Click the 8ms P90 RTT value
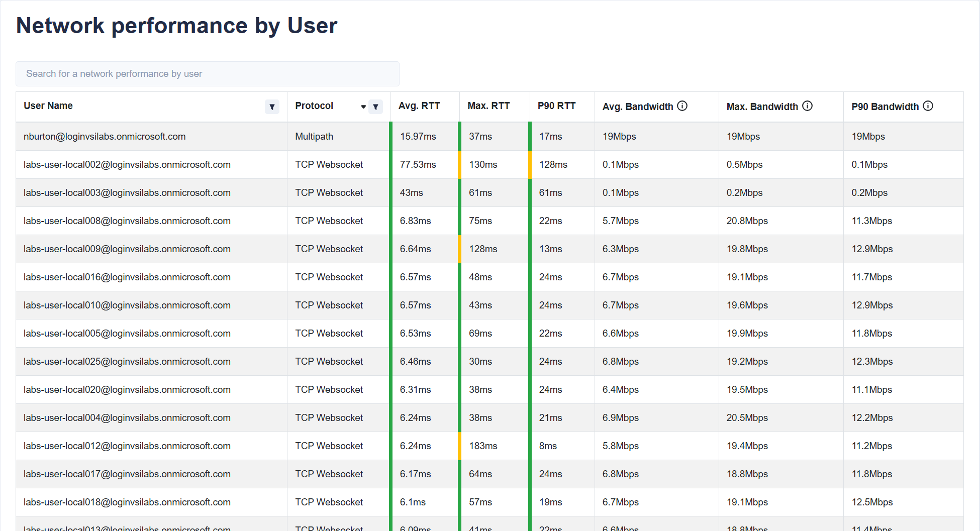This screenshot has width=980, height=531. (x=548, y=446)
